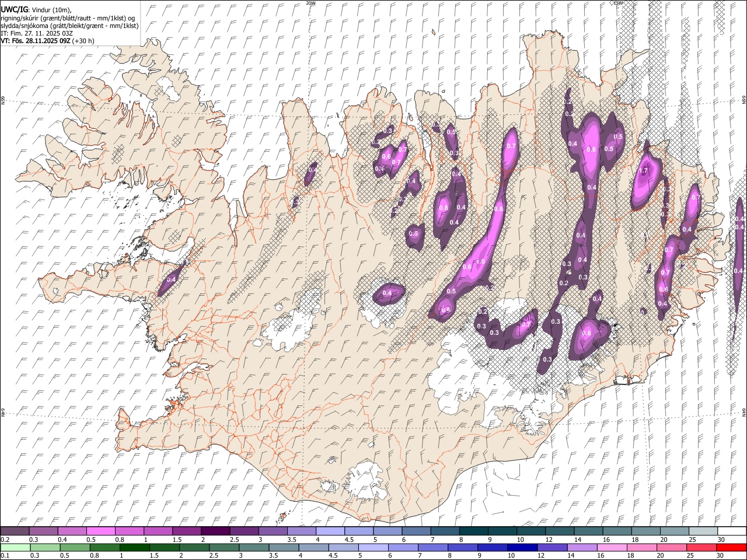The image size is (747, 560).
Task: Pick the 1–1.5 magenta snow scale swatch
Action: click(x=158, y=531)
